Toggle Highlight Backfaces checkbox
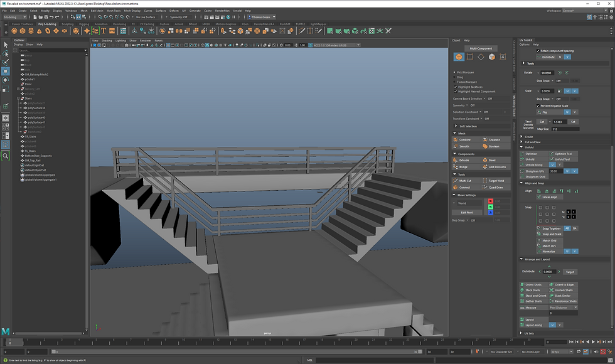 click(x=456, y=87)
